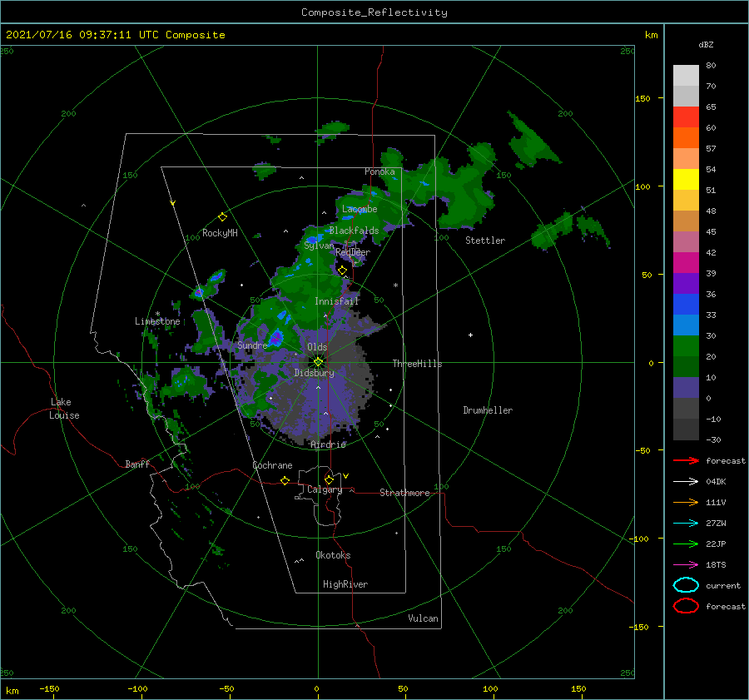The image size is (749, 700).
Task: Click the Lacombe city label
Action: coord(360,209)
